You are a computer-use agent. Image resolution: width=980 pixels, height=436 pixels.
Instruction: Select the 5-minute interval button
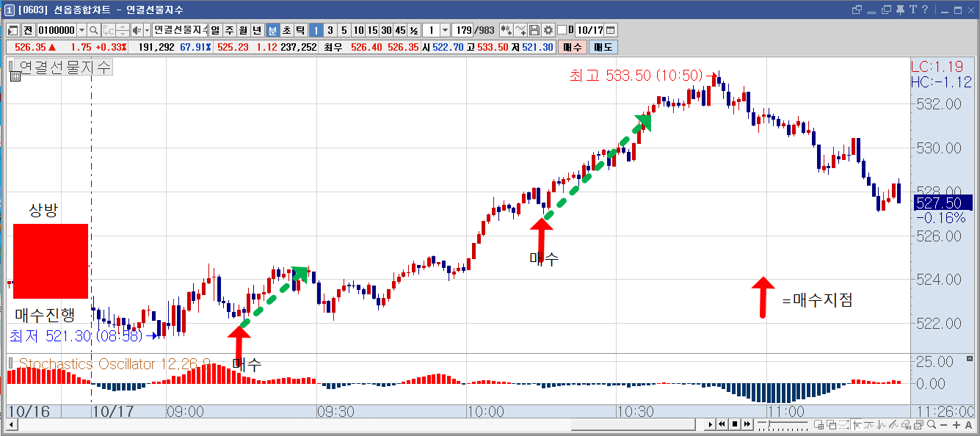click(x=344, y=30)
